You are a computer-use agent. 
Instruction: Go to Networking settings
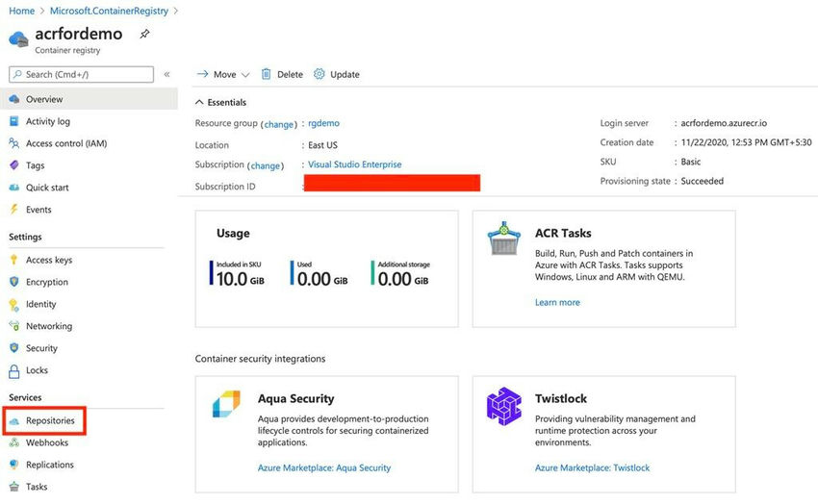point(48,326)
